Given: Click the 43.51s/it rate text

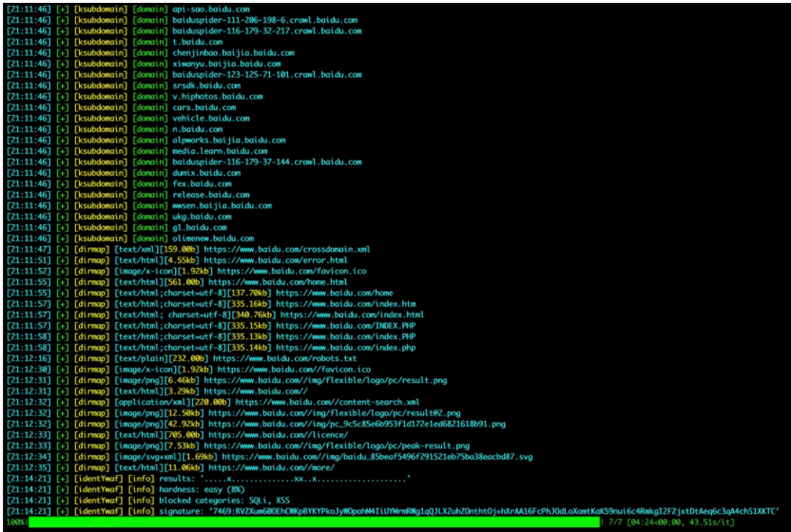Looking at the screenshot, I should coord(709,522).
